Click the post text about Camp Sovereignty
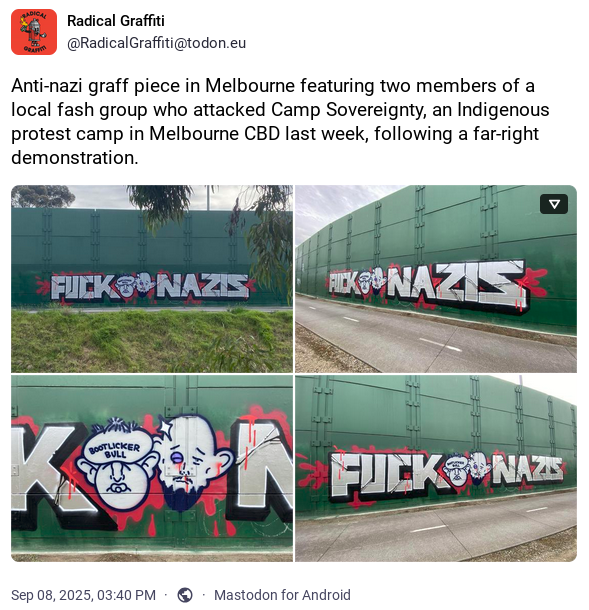 (x=280, y=121)
